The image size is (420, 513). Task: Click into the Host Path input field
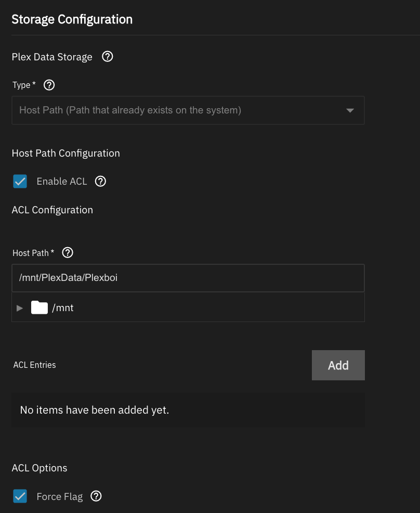188,278
